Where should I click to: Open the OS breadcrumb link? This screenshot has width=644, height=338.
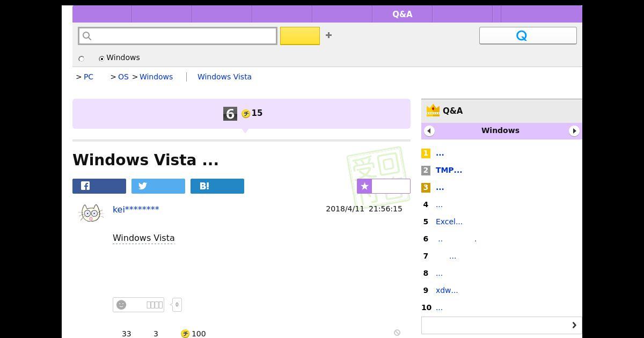pos(123,77)
